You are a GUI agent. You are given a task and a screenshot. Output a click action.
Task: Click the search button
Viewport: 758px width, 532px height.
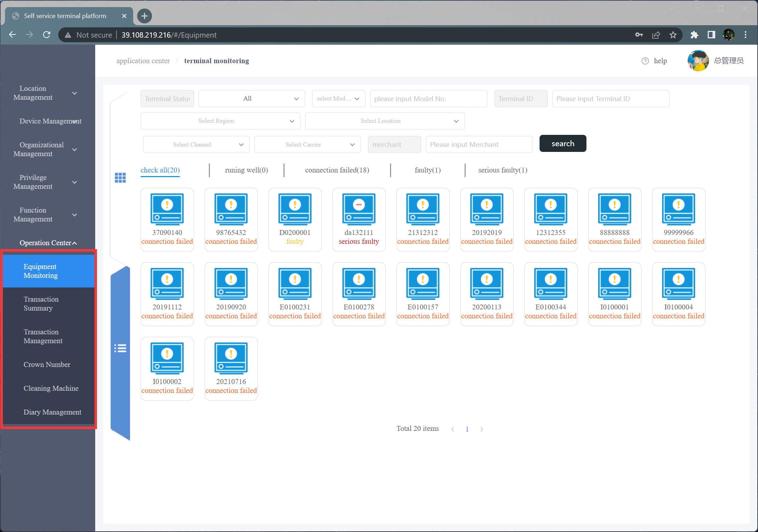click(563, 143)
